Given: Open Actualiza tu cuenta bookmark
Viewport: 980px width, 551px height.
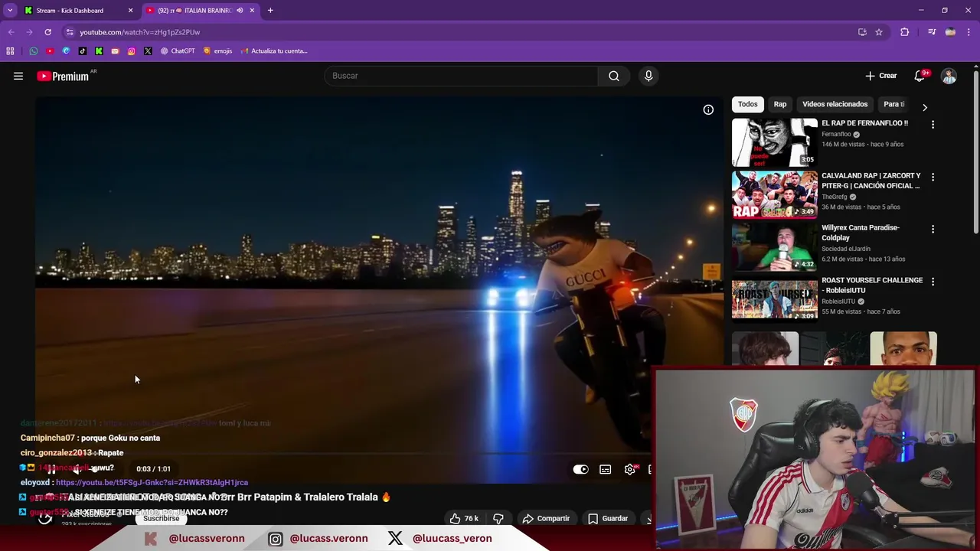Looking at the screenshot, I should pyautogui.click(x=274, y=51).
